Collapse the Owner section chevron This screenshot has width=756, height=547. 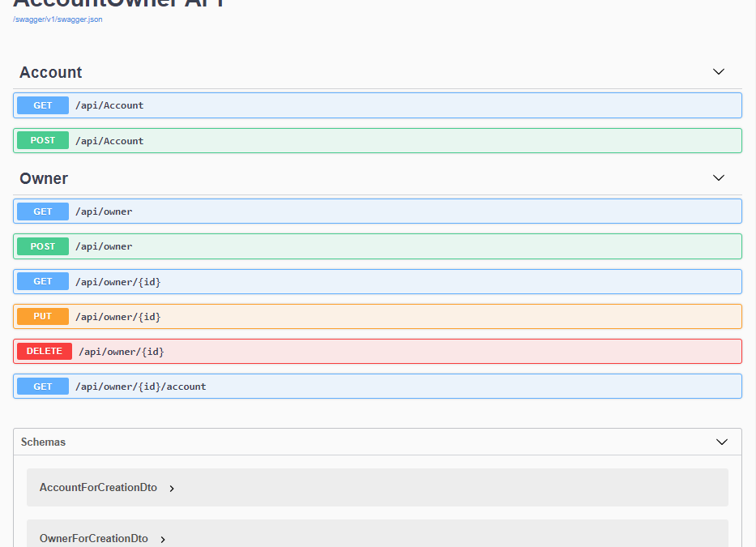718,178
